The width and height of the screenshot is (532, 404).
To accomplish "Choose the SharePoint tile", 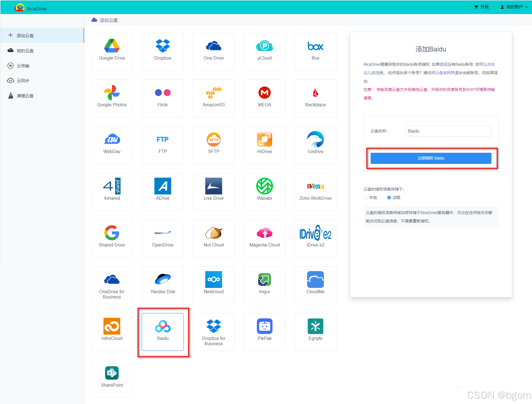I will pos(112,379).
